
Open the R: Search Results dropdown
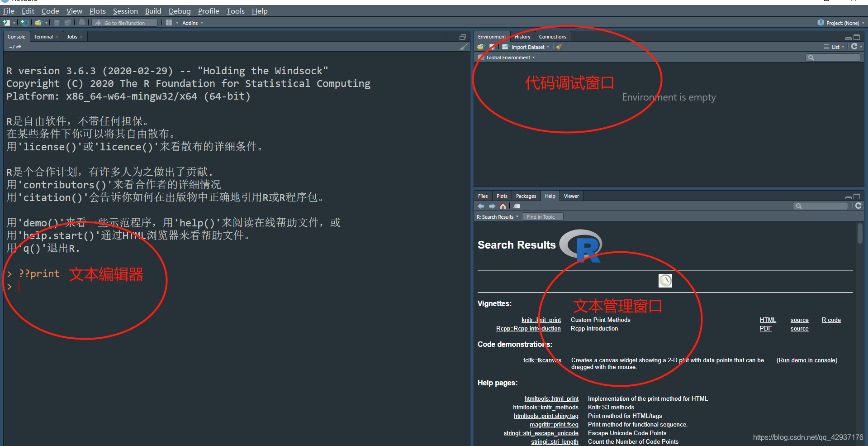[x=498, y=217]
